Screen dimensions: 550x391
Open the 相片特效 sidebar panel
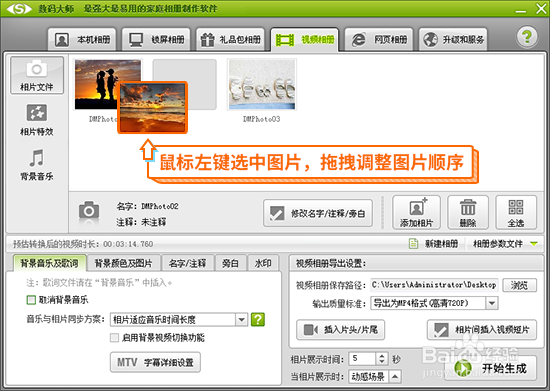tap(37, 120)
